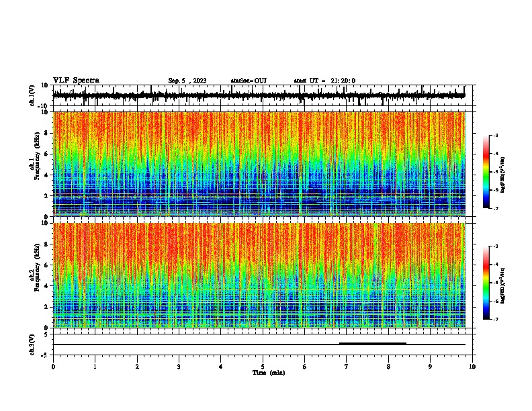
Task: Click the "6" kHz tick on ch.2 spectrogram axis
Action: point(46,265)
